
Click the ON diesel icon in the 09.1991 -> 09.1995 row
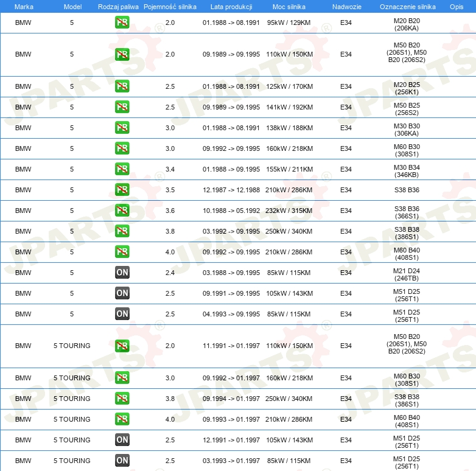(122, 293)
